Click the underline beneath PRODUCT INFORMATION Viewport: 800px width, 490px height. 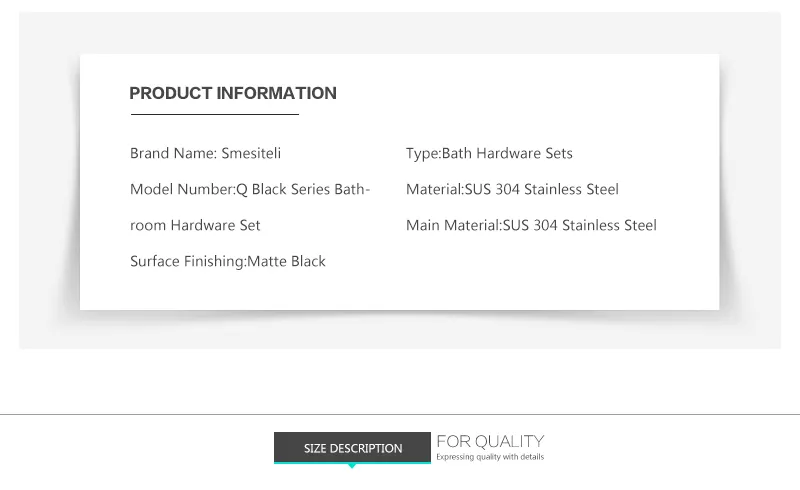coord(215,114)
